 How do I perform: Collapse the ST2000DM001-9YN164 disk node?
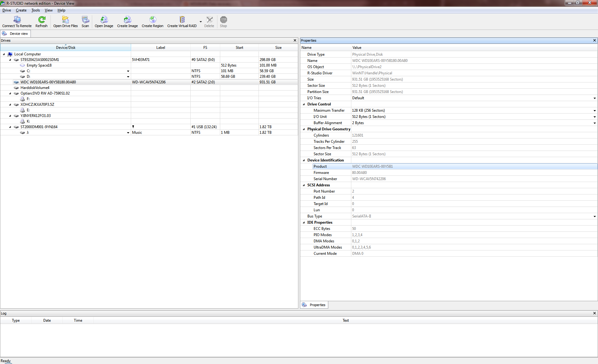pyautogui.click(x=10, y=127)
